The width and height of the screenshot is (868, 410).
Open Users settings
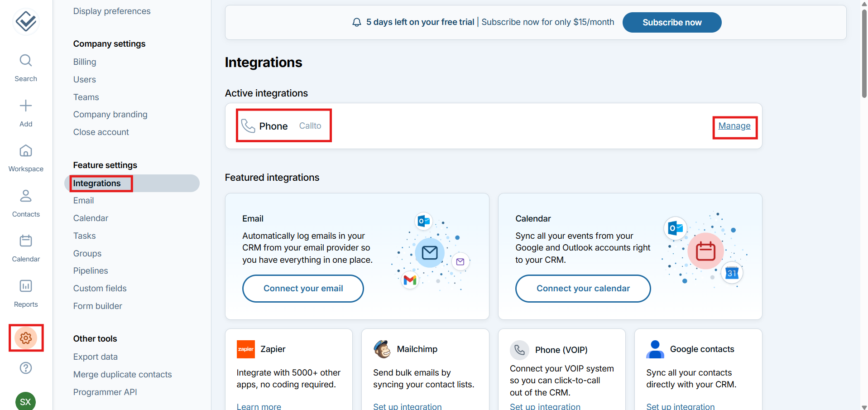[x=85, y=79]
